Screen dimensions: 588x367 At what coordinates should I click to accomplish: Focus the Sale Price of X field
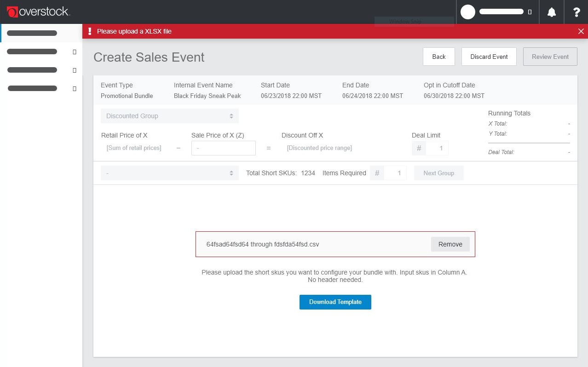pyautogui.click(x=223, y=148)
